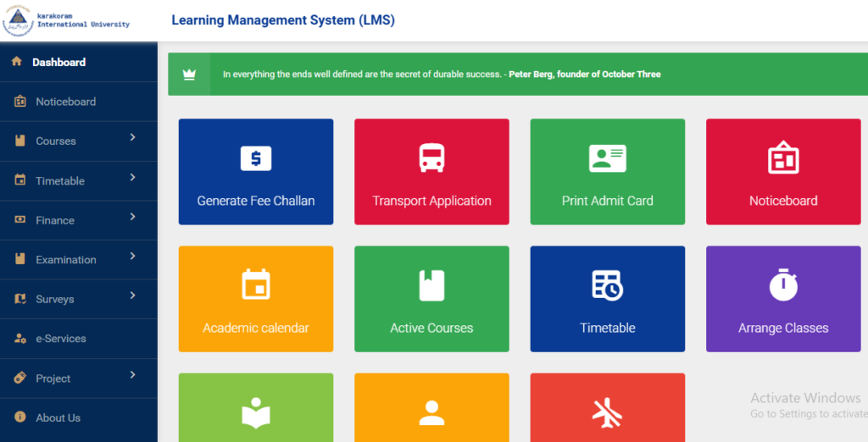The image size is (868, 442).
Task: Expand the Examination submenu arrow
Action: (133, 256)
